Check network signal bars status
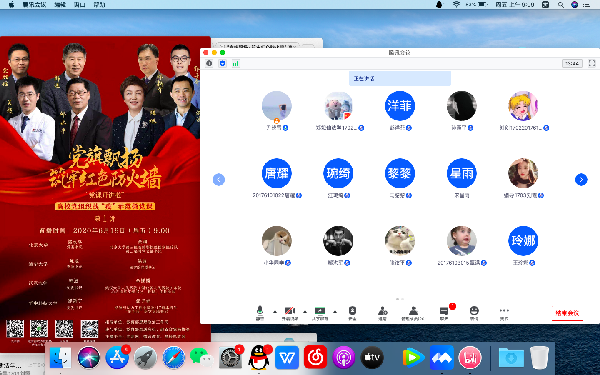The width and height of the screenshot is (600, 375). click(x=235, y=63)
